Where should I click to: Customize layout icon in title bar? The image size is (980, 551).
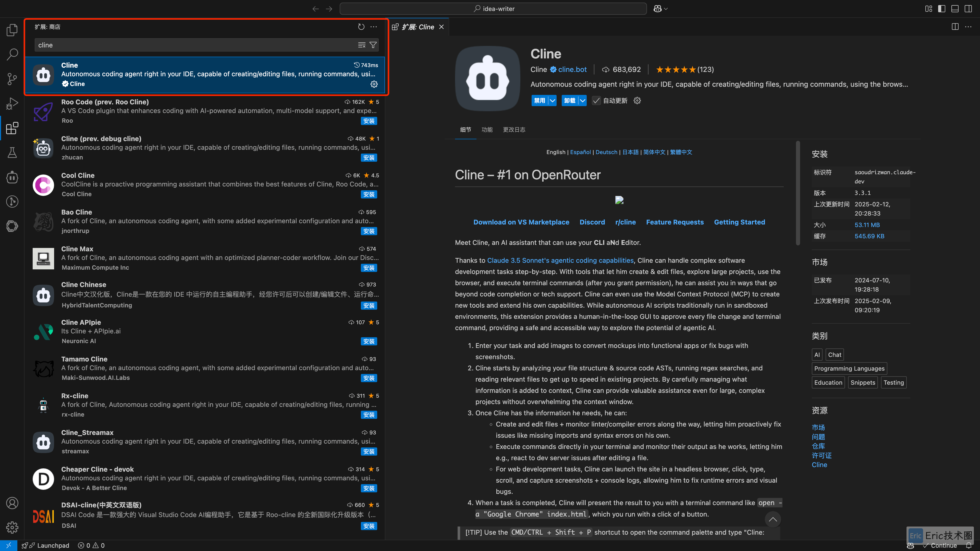pyautogui.click(x=929, y=9)
